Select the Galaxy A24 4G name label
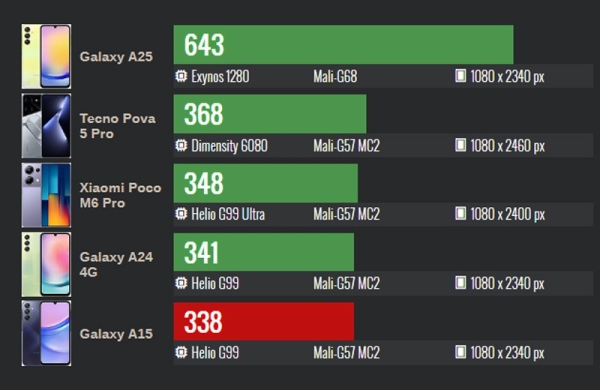Image resolution: width=600 pixels, height=390 pixels. pyautogui.click(x=116, y=264)
